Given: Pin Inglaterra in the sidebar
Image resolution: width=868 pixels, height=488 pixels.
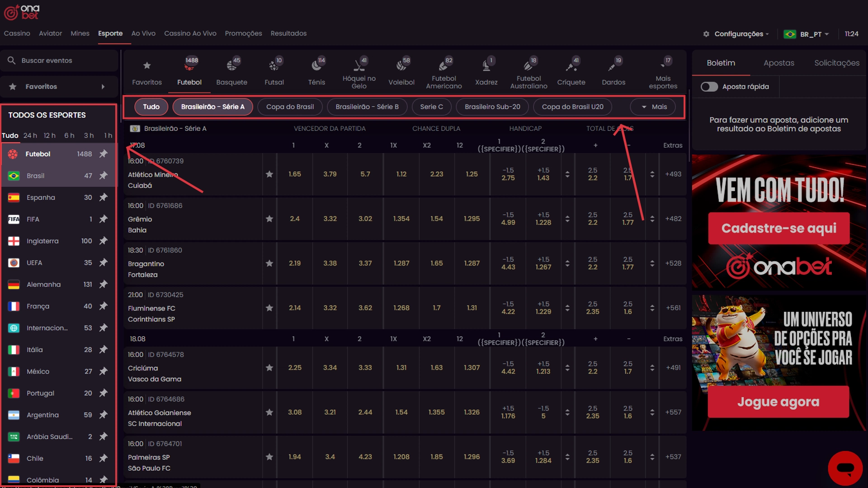Looking at the screenshot, I should (104, 240).
